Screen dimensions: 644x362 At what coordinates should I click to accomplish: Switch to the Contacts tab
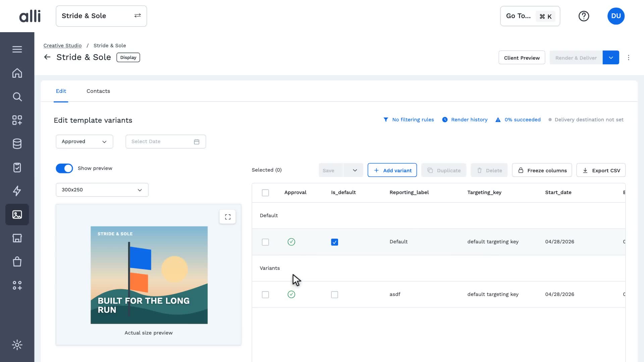click(98, 91)
